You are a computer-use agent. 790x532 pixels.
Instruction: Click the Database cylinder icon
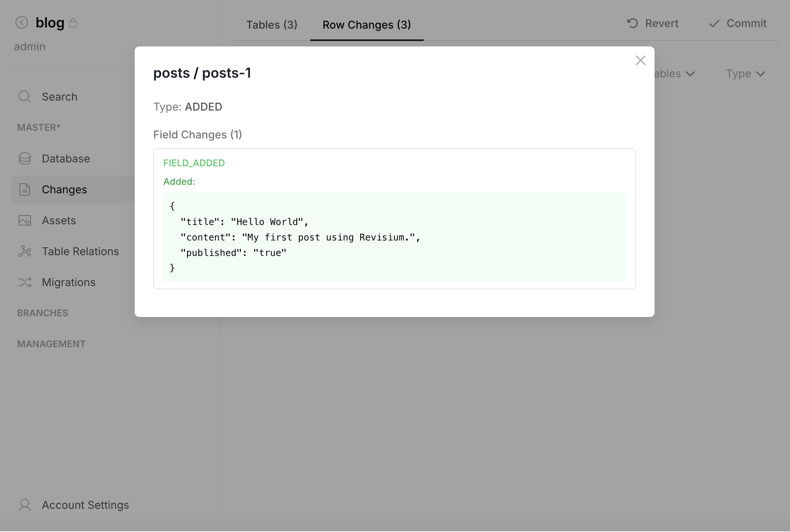point(25,159)
